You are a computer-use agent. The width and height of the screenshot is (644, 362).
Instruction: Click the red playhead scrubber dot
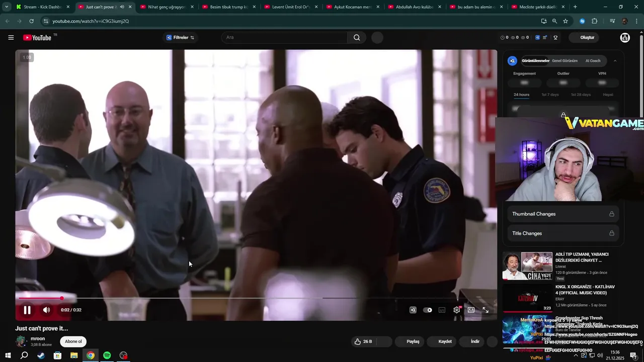[x=62, y=298]
